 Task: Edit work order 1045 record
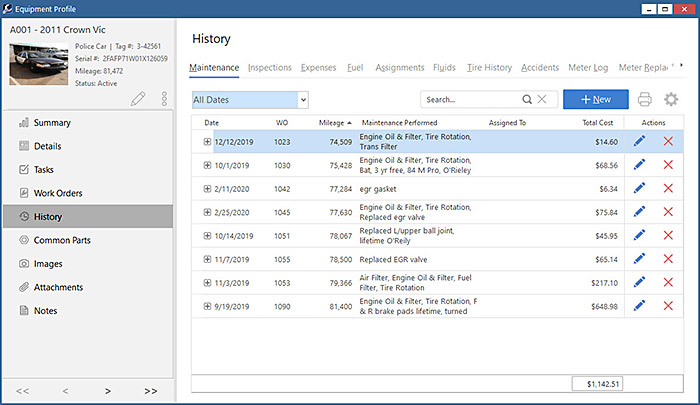(x=639, y=212)
